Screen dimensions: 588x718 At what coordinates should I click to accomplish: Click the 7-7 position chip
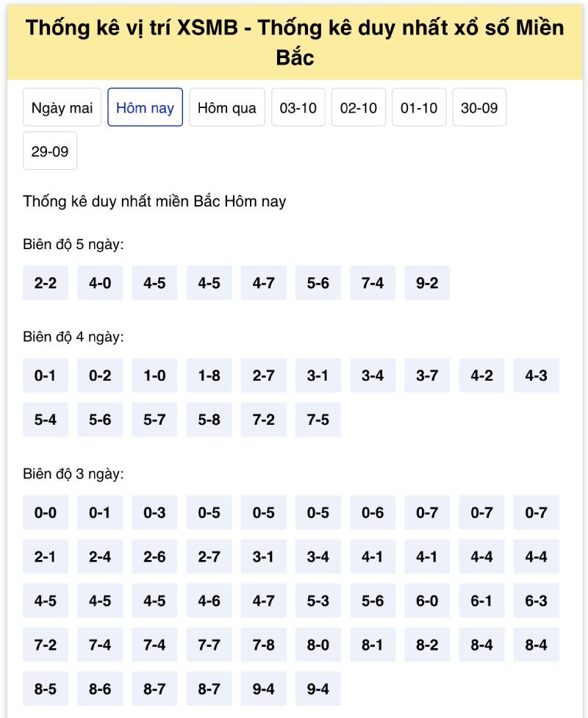click(x=209, y=645)
